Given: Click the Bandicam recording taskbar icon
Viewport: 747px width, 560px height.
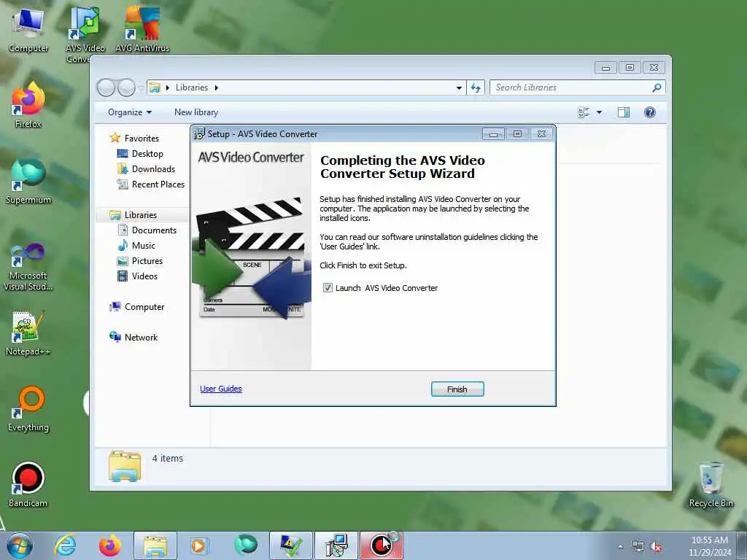Looking at the screenshot, I should [x=382, y=545].
